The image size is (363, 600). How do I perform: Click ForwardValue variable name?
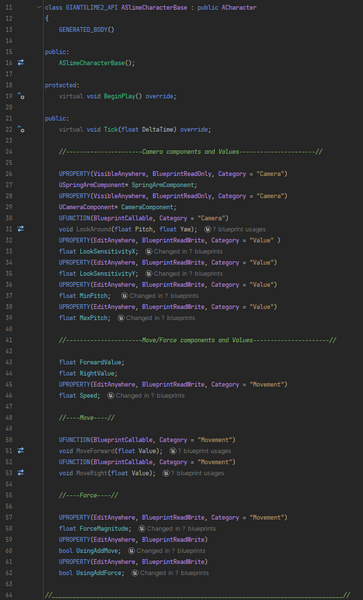[100, 362]
